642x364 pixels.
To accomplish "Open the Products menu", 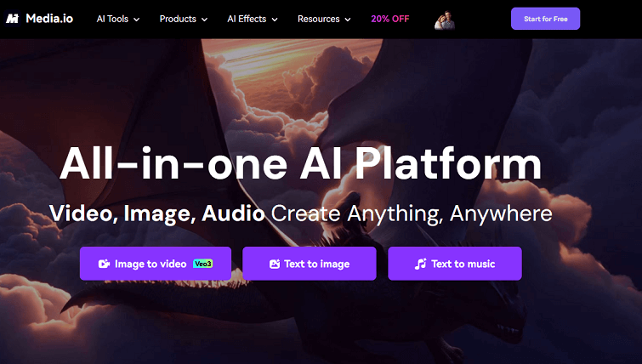I will (x=184, y=19).
